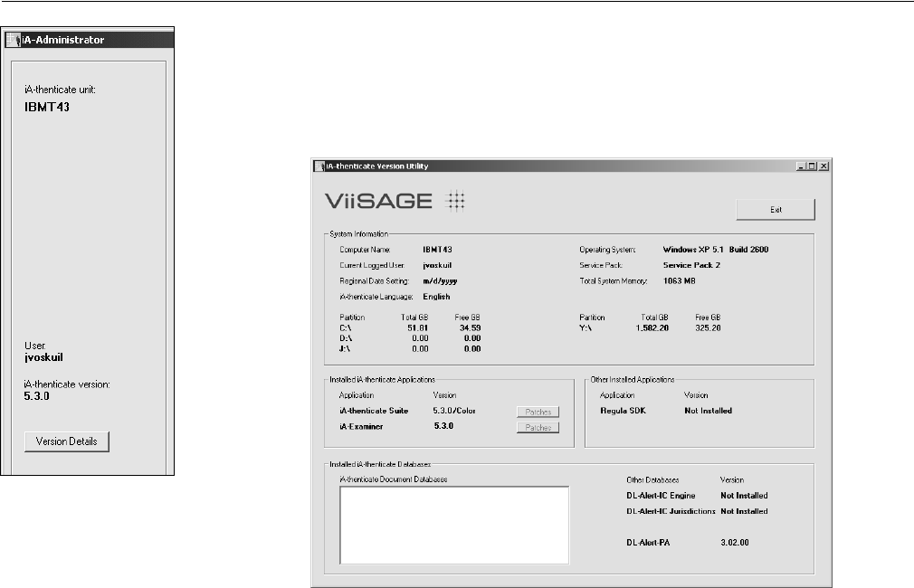The image size is (914, 588).
Task: Click Patches button for iA-Examiner
Action: coord(538,427)
